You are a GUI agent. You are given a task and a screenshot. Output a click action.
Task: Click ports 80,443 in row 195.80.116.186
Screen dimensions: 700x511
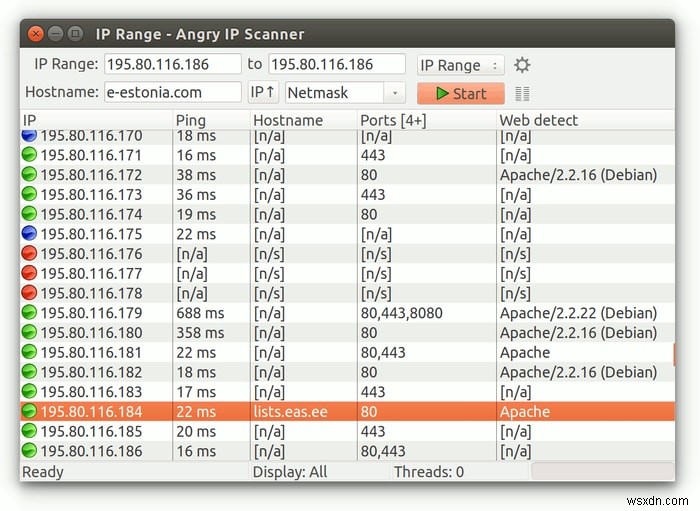click(x=383, y=451)
